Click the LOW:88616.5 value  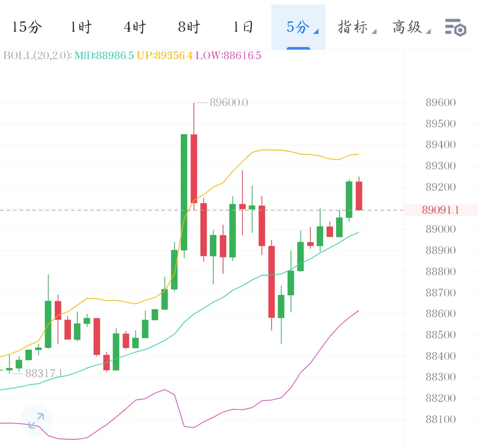click(x=228, y=56)
